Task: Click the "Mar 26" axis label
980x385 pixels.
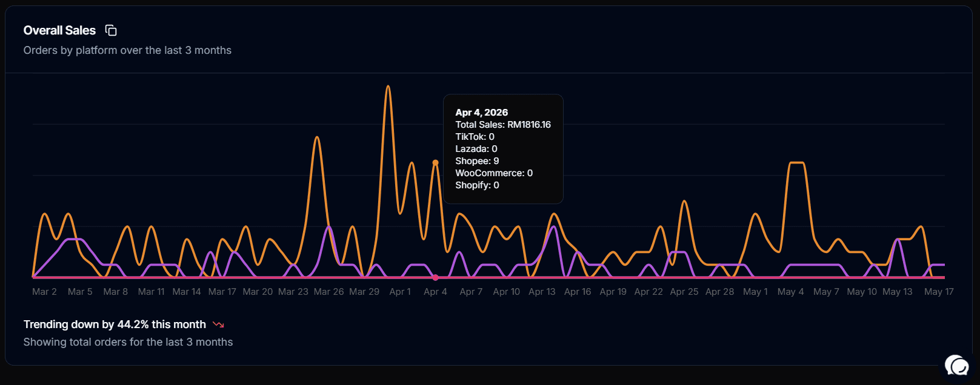Action: coord(329,292)
